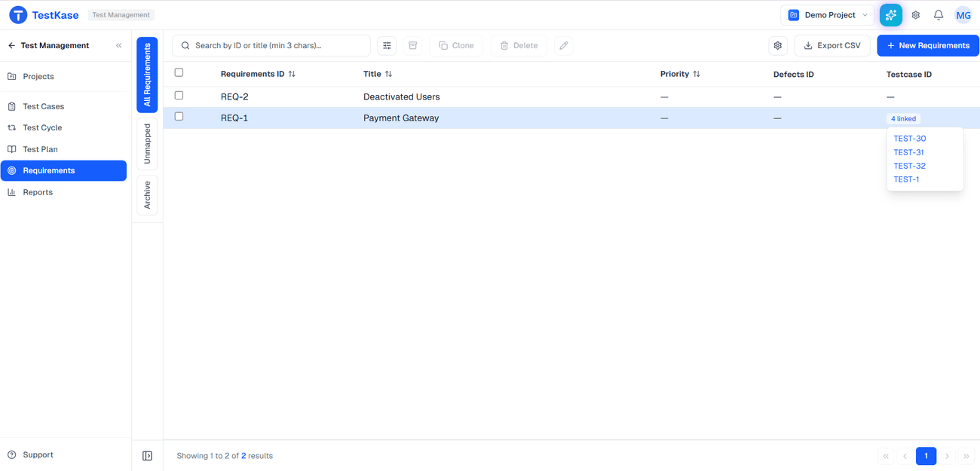This screenshot has height=471, width=980.
Task: Collapse the 4 linked testcase badge
Action: coord(903,119)
